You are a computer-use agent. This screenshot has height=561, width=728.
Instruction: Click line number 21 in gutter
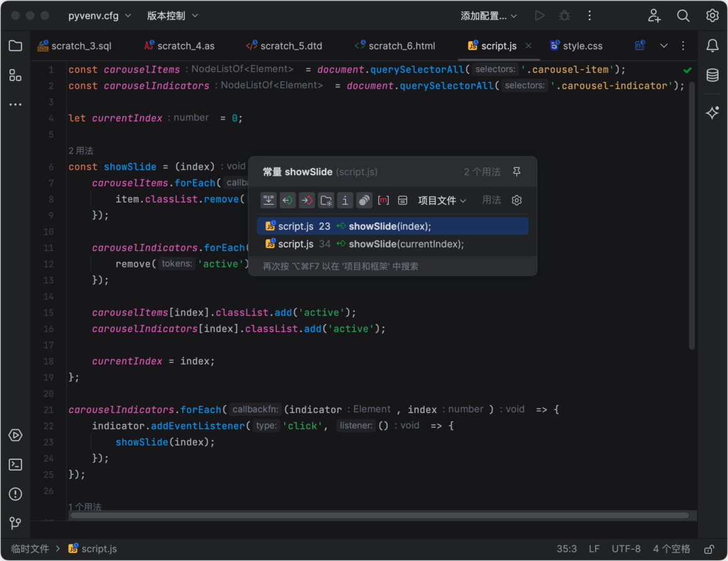click(48, 410)
